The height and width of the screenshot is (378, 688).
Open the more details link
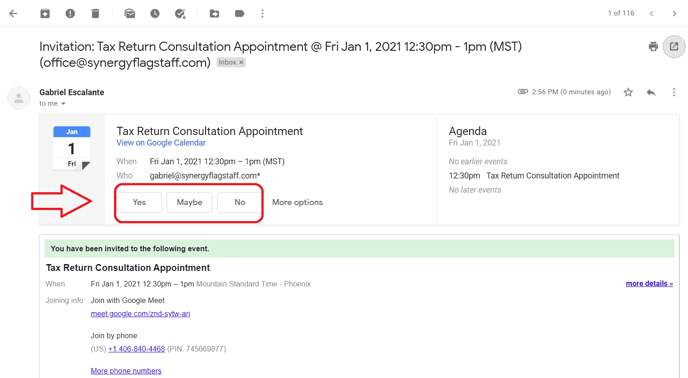(x=649, y=284)
